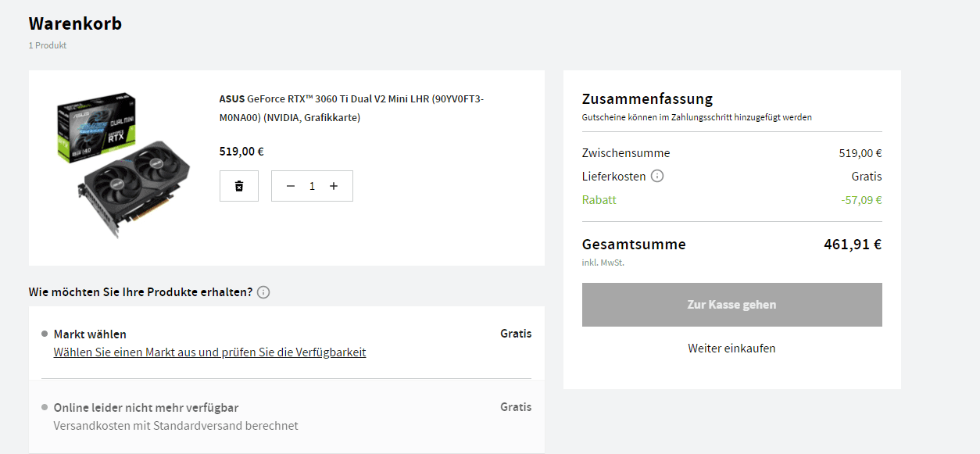Decrease product quantity with minus button
Image resolution: width=980 pixels, height=454 pixels.
click(291, 186)
